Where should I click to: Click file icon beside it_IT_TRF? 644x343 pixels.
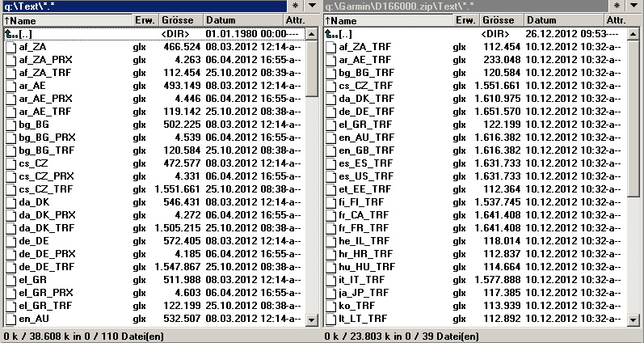point(331,281)
